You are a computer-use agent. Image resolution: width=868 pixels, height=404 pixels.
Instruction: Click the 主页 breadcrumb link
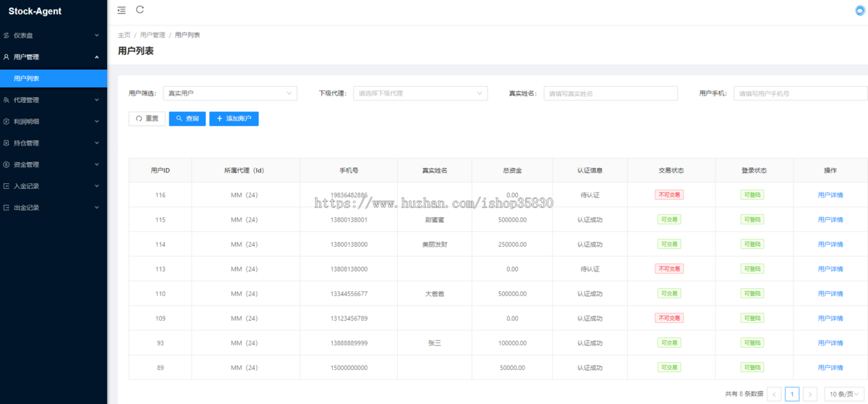[x=124, y=35]
